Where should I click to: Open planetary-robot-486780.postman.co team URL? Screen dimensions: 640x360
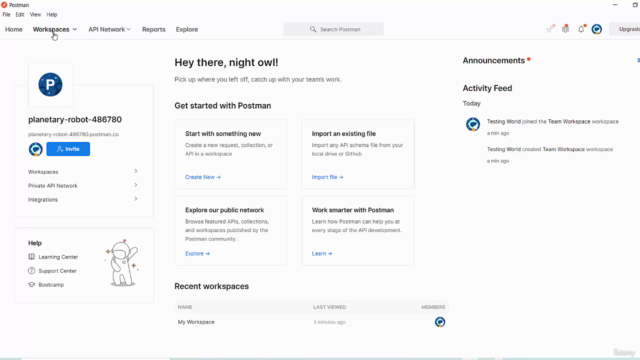(x=73, y=134)
